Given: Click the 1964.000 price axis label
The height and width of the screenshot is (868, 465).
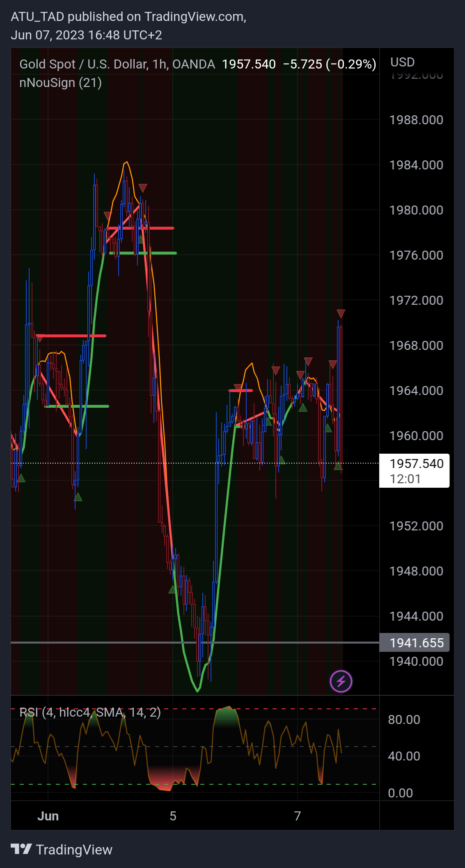Looking at the screenshot, I should (416, 391).
